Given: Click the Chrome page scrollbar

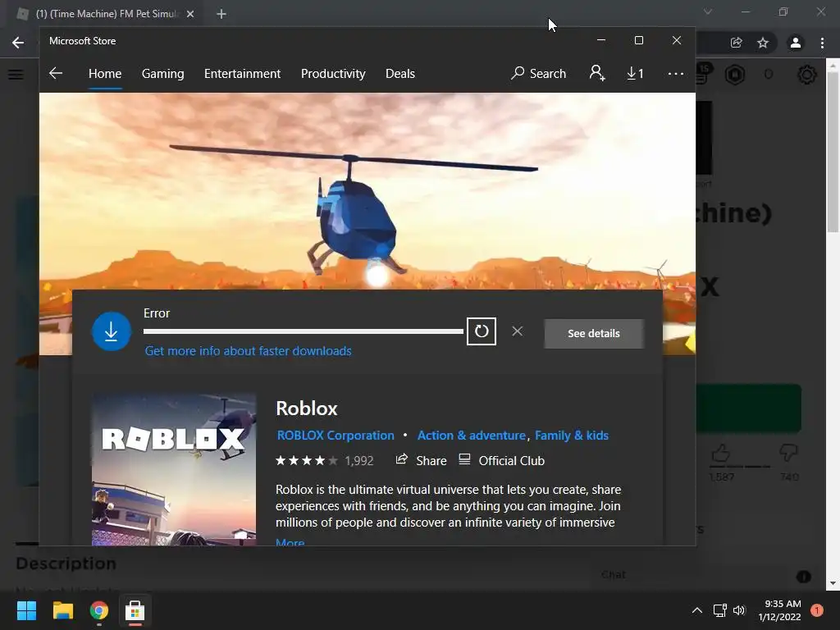Looking at the screenshot, I should coord(833,152).
